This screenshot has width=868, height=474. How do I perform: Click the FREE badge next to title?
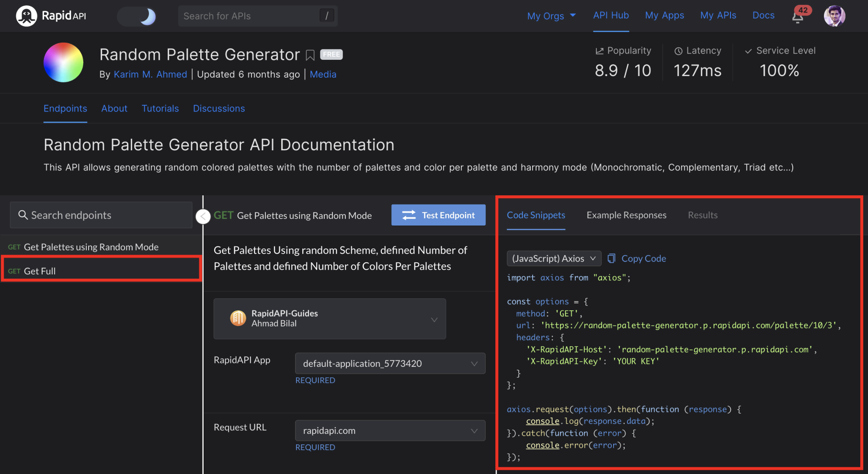tap(331, 55)
